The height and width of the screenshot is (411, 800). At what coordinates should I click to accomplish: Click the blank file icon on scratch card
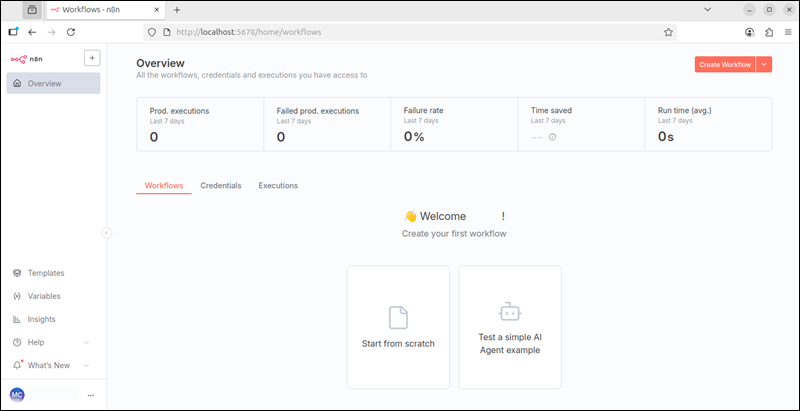398,317
